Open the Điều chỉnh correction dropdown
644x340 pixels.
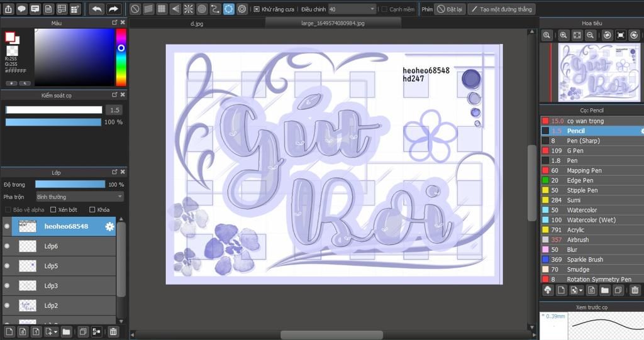pyautogui.click(x=352, y=9)
